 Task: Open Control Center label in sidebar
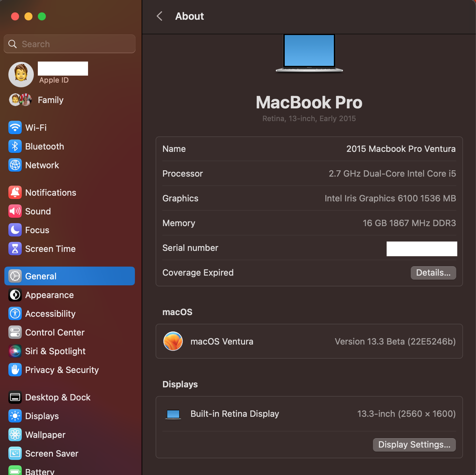click(55, 332)
